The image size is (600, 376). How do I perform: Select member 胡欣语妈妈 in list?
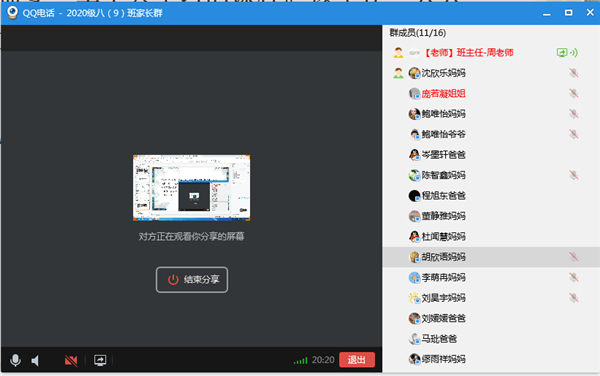click(491, 257)
